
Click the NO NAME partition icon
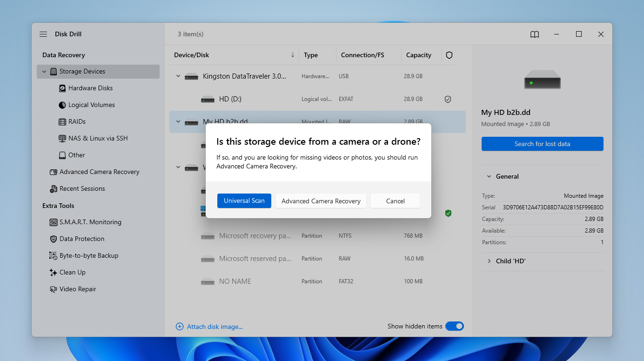pyautogui.click(x=208, y=281)
